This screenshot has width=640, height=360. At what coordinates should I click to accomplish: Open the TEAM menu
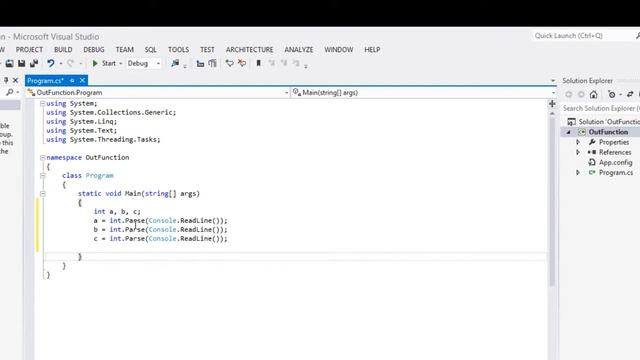[124, 50]
